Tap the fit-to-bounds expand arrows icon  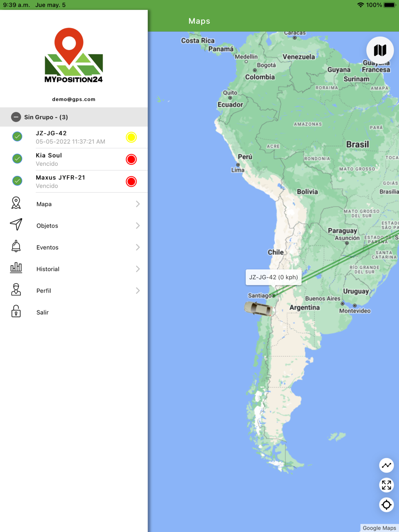(x=386, y=485)
